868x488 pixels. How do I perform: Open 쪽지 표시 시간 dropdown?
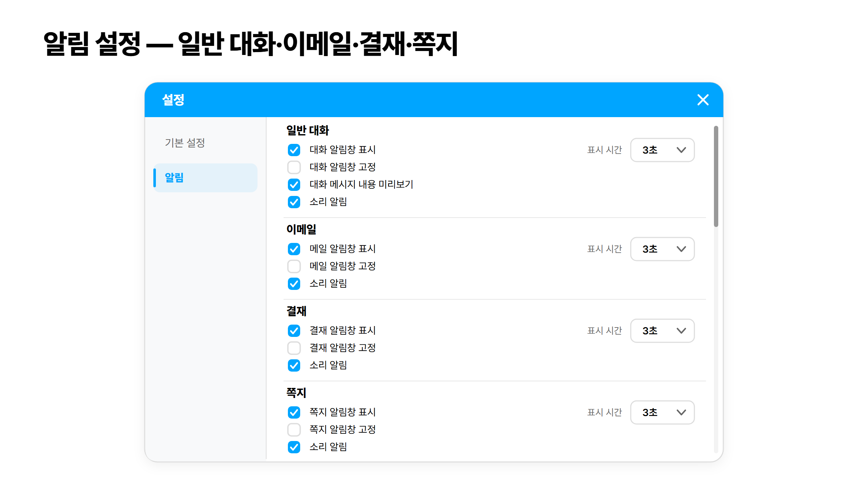tap(662, 412)
